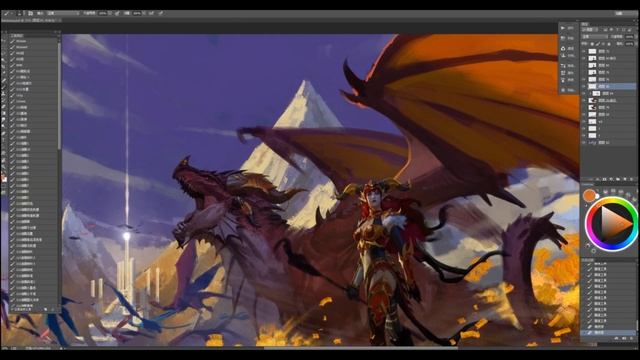
Task: Click the layer opacity value field
Action: (x=629, y=37)
